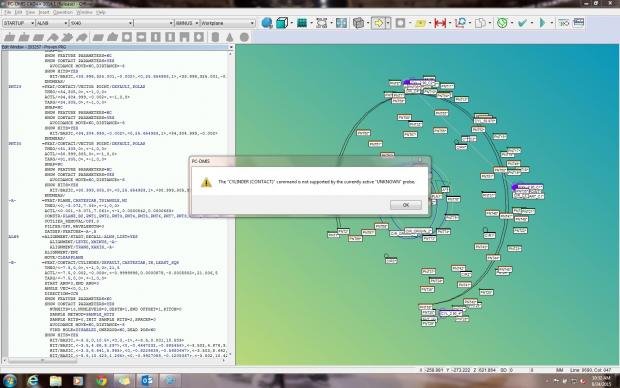Open Windows Media Player from the taskbar

point(78,380)
